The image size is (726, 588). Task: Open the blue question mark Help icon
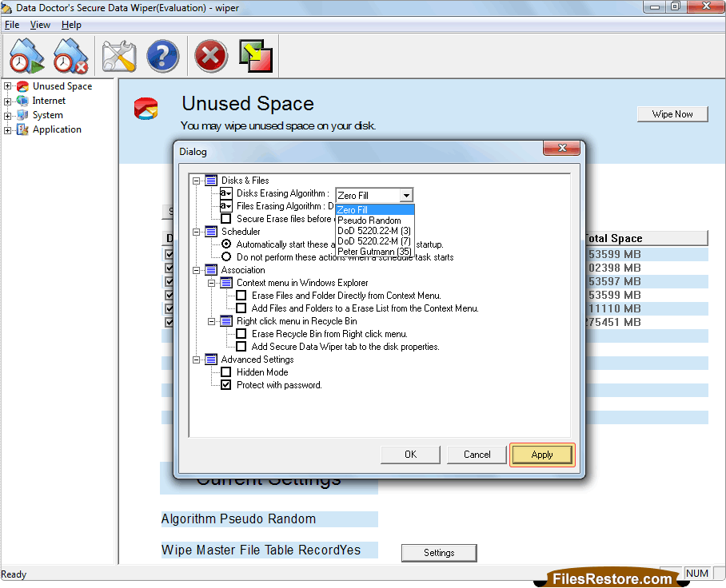[162, 56]
